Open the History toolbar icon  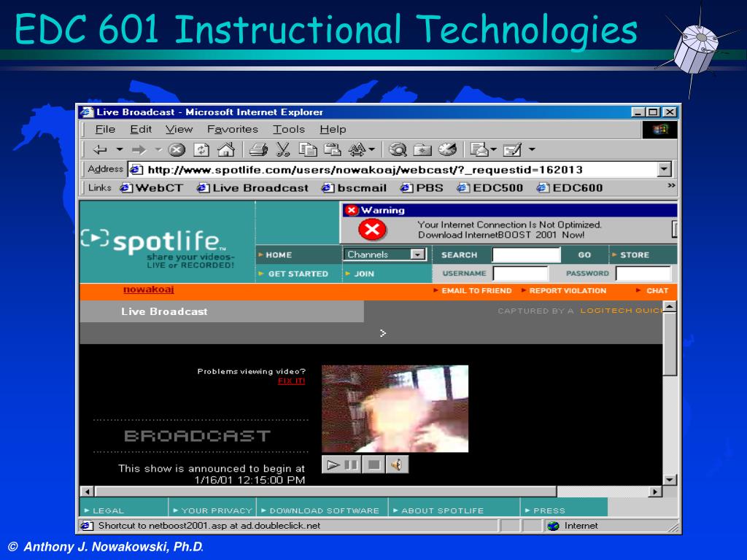[x=447, y=150]
